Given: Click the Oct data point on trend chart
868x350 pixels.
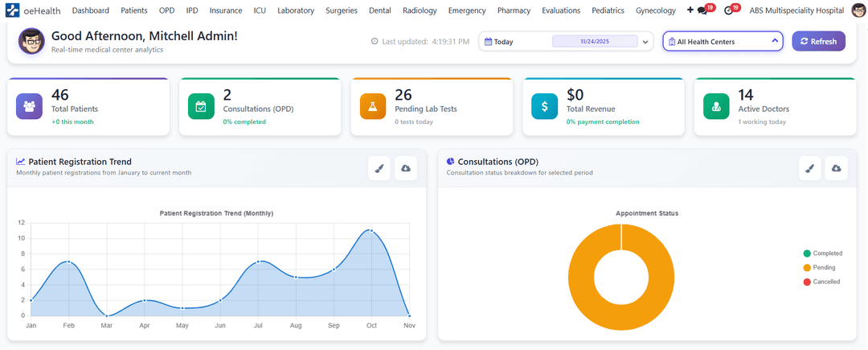Looking at the screenshot, I should (371, 230).
